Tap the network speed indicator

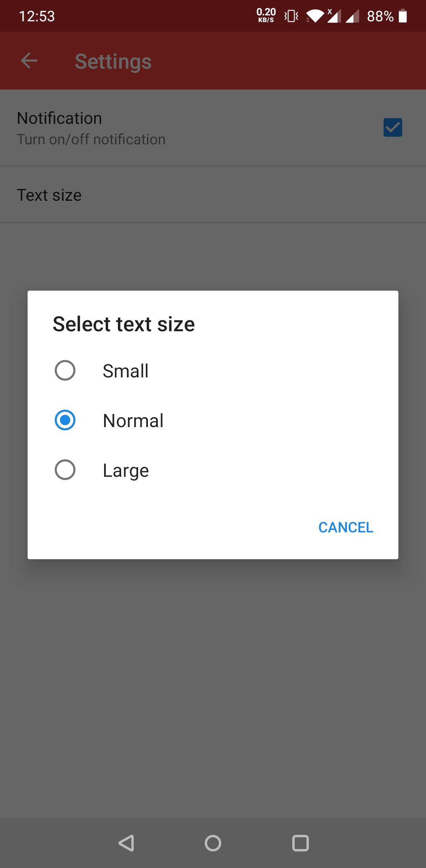[x=266, y=15]
